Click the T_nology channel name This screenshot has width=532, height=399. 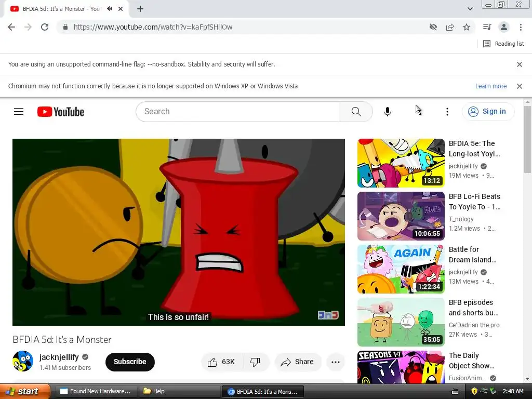(x=461, y=219)
